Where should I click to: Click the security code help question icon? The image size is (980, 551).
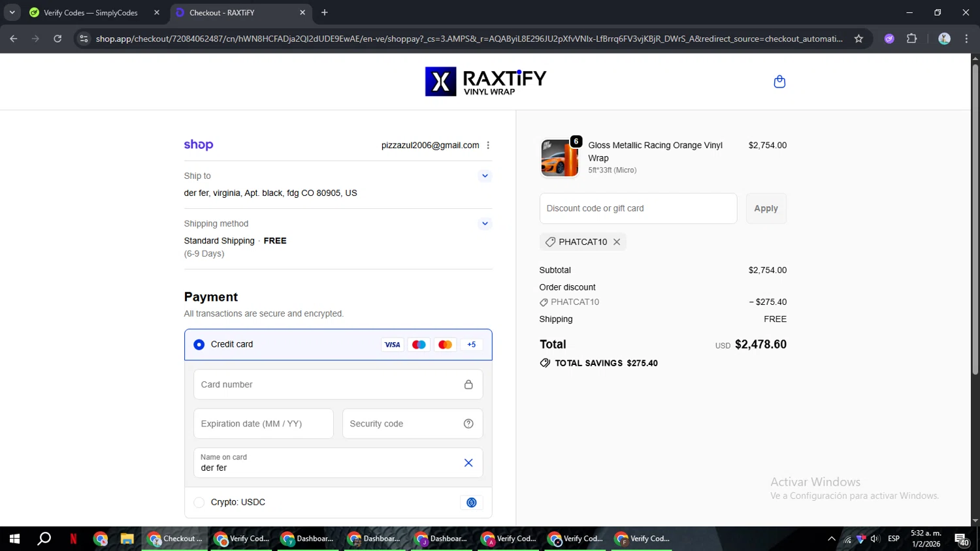[x=468, y=424]
